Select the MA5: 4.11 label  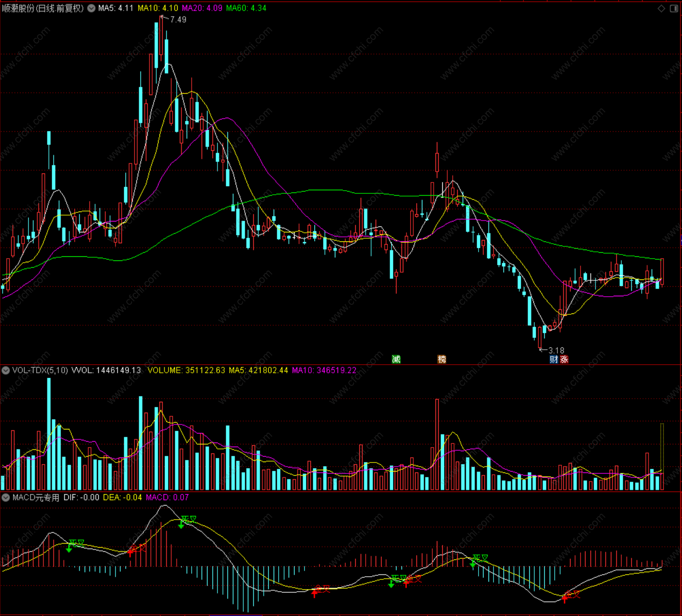point(116,8)
